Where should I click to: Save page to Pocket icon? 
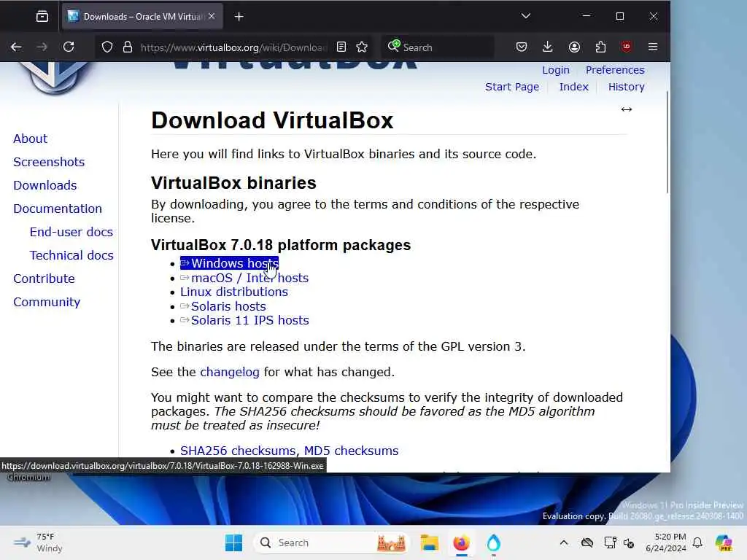521,47
